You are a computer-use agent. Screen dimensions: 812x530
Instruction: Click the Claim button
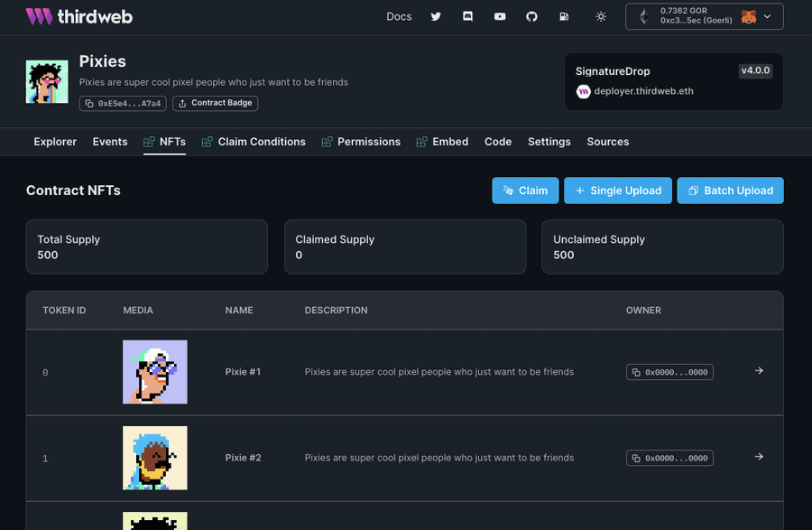(x=525, y=191)
